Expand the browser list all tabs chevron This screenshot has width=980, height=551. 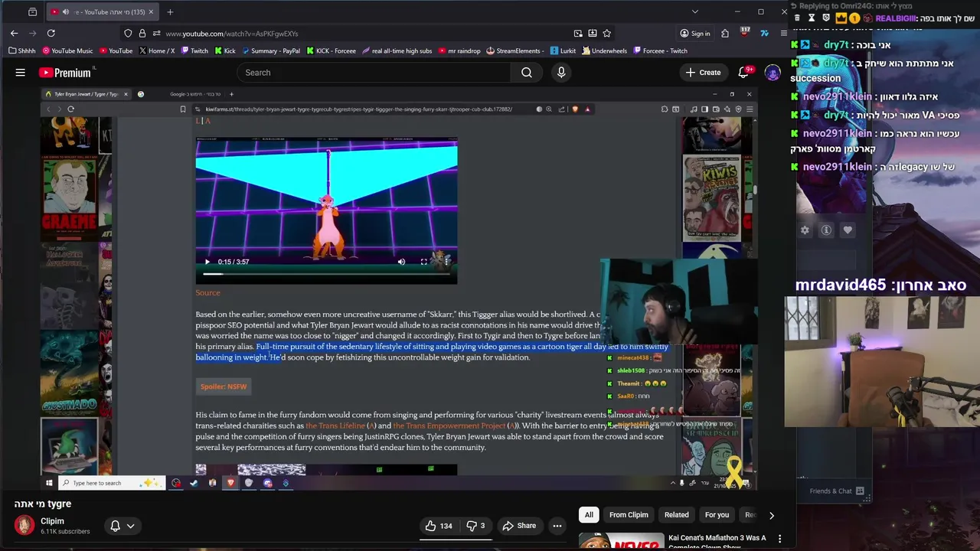[x=694, y=11]
